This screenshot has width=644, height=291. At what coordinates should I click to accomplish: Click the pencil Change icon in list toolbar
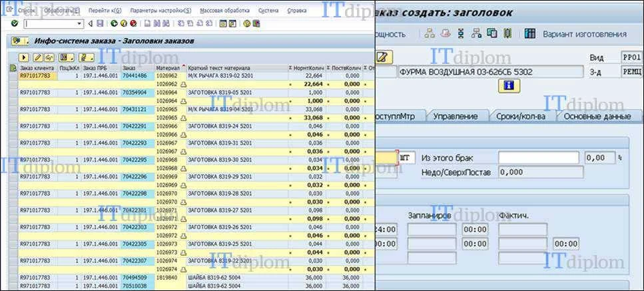click(x=38, y=57)
